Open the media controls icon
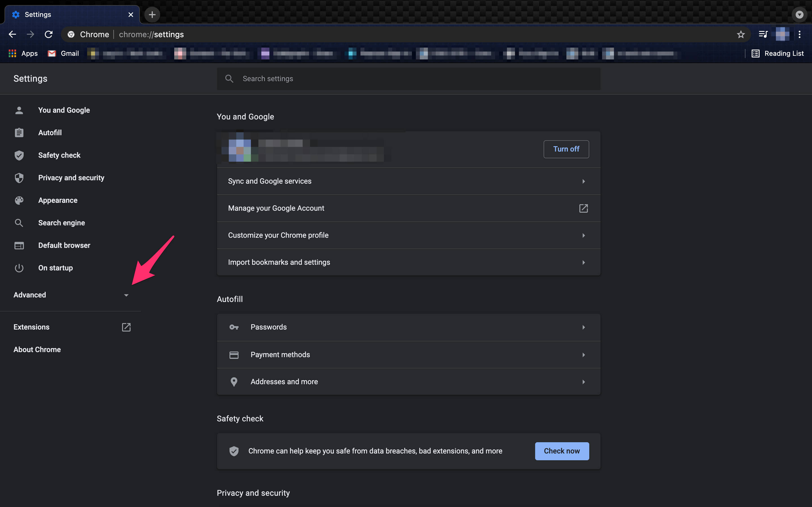The image size is (812, 507). tap(763, 34)
